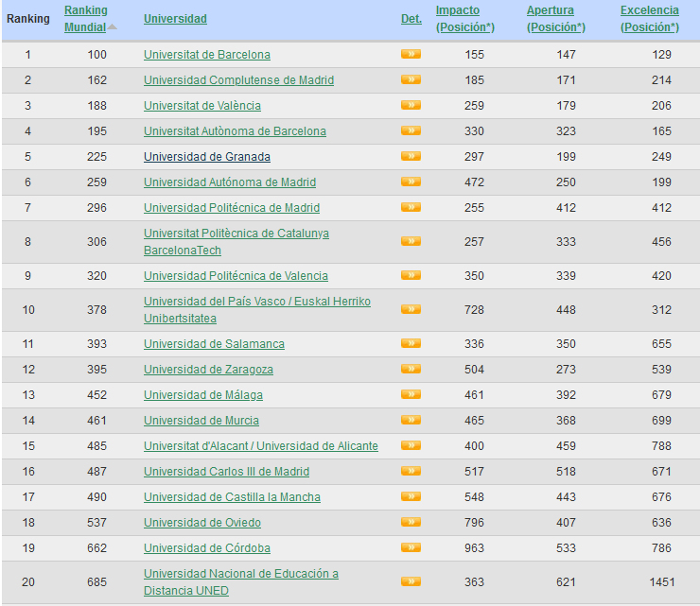Open details icon for Universidad Politécnica de Valencia
The height and width of the screenshot is (606, 700).
[411, 275]
